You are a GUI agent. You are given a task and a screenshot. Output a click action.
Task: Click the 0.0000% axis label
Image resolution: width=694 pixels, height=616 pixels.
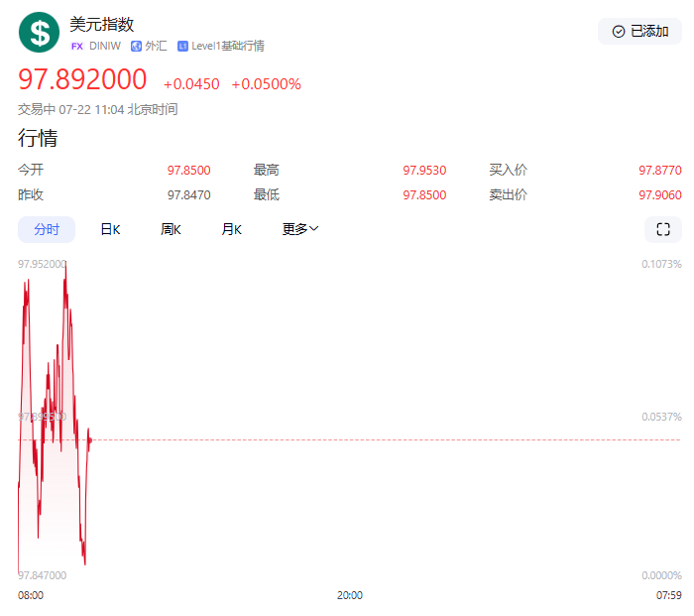[x=661, y=575]
